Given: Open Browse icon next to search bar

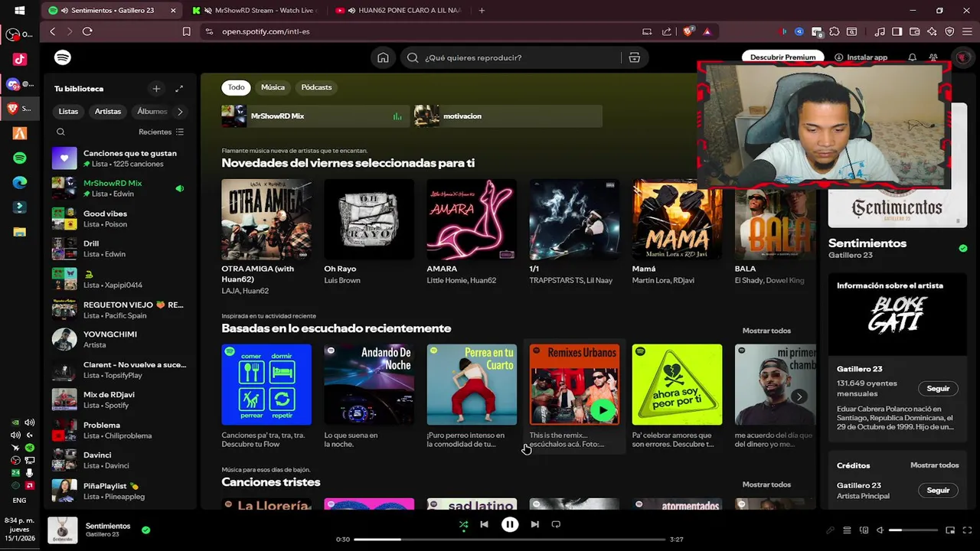Looking at the screenshot, I should tap(634, 57).
